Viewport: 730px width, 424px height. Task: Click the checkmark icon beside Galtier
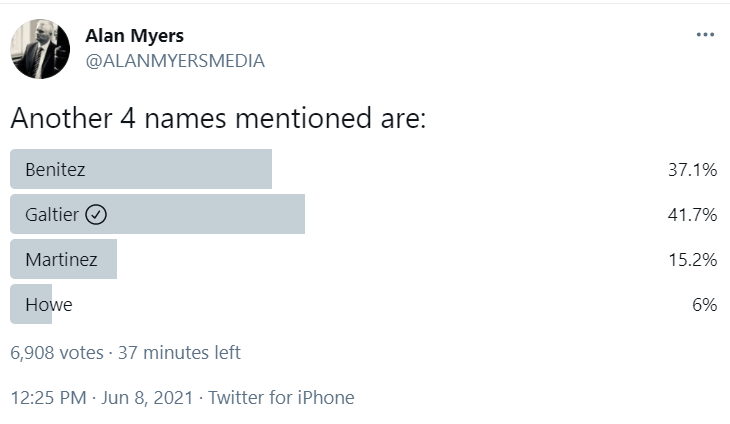96,215
